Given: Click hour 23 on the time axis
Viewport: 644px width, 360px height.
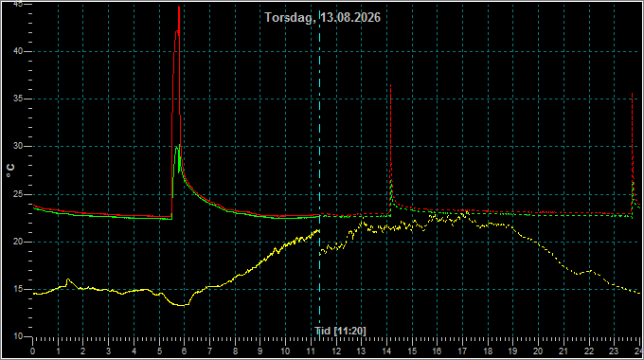Looking at the screenshot, I should tap(614, 351).
